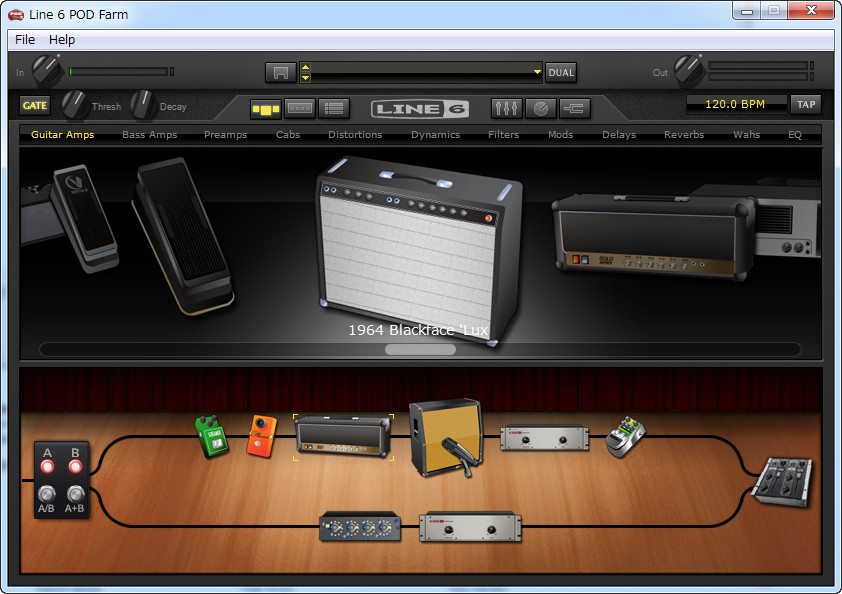The height and width of the screenshot is (594, 842).
Task: Click the save preset disk icon
Action: coord(280,73)
